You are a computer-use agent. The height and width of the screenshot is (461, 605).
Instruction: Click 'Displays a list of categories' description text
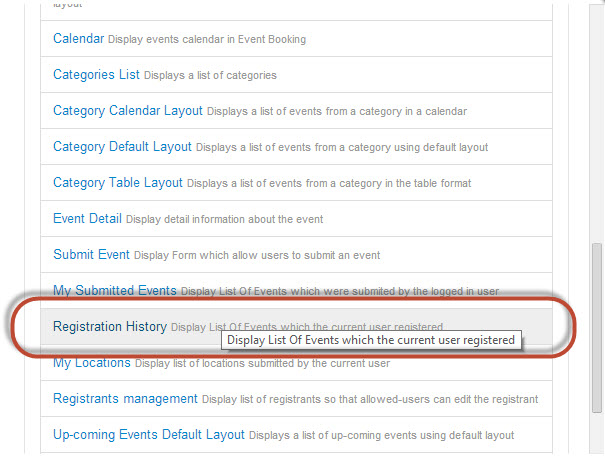point(210,76)
